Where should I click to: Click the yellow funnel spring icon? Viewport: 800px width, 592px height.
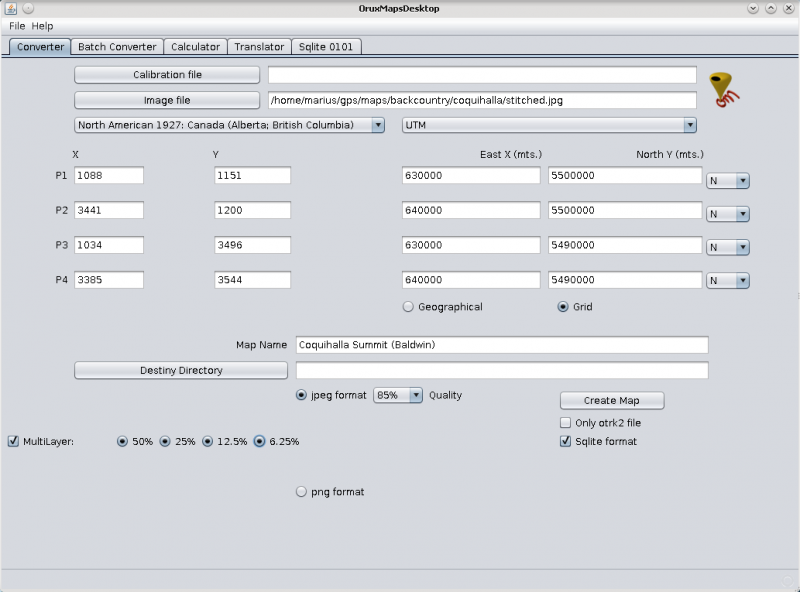tap(724, 89)
